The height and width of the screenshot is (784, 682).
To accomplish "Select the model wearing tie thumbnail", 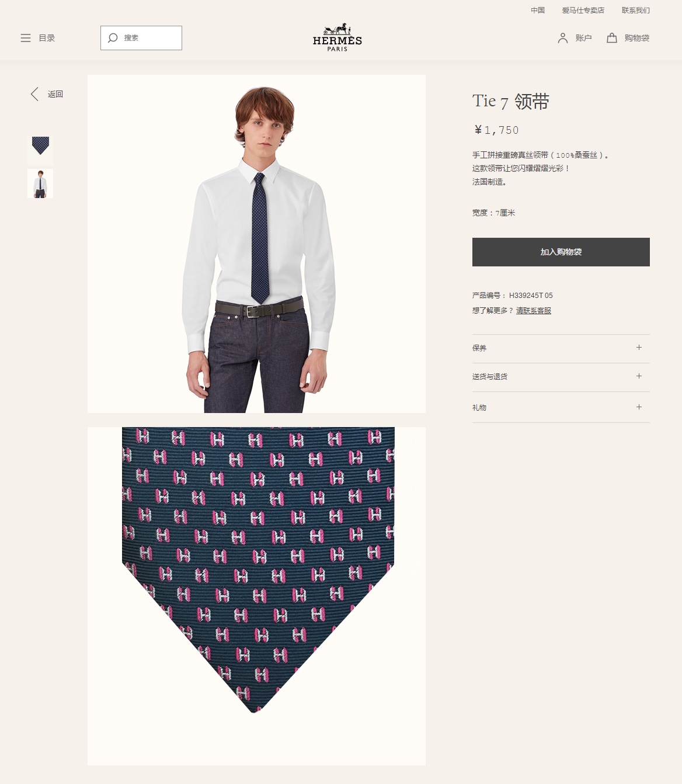I will 40,183.
